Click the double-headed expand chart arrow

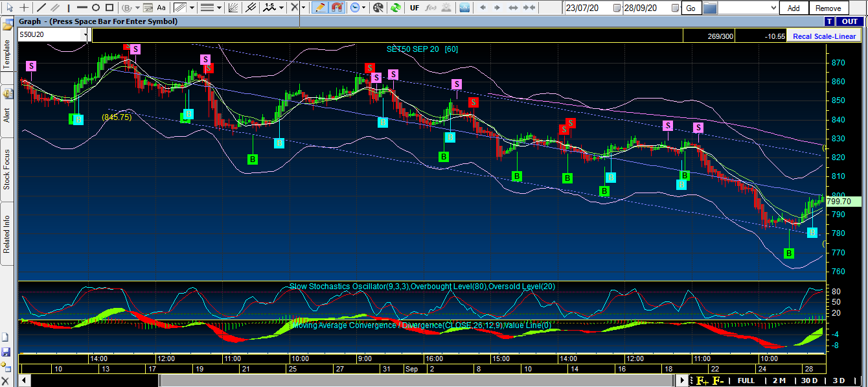click(x=514, y=8)
